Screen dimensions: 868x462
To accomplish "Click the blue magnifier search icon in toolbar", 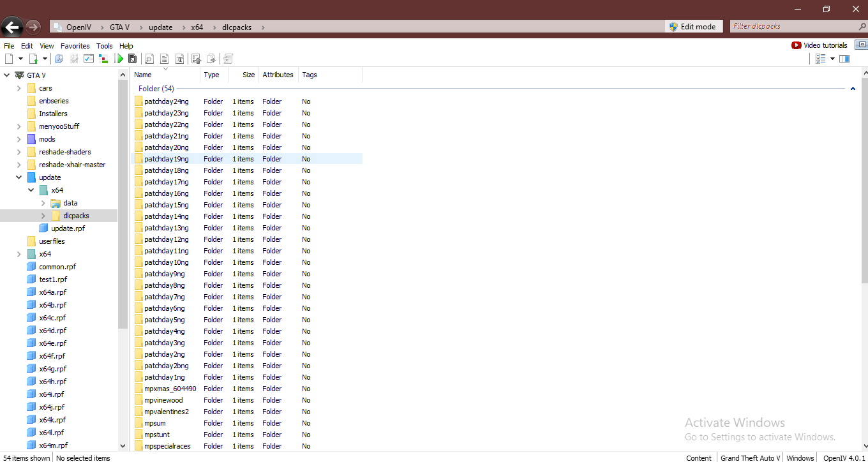I will (59, 59).
